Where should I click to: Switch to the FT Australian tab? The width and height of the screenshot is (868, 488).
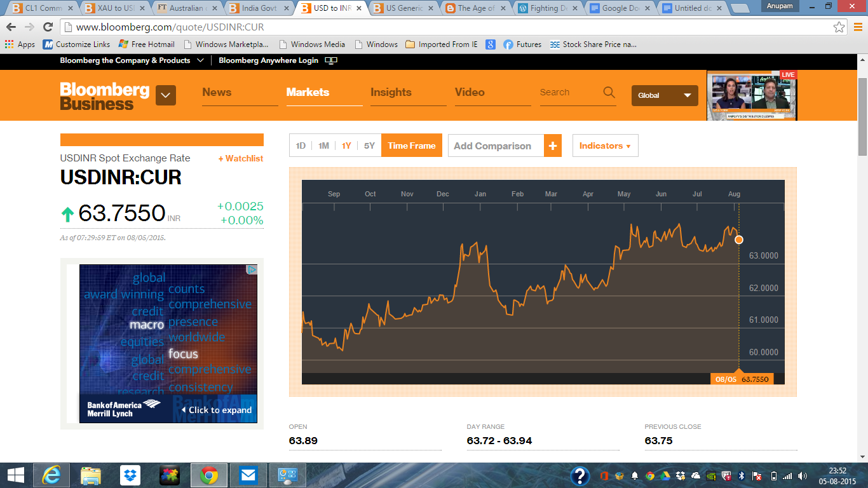[x=187, y=8]
